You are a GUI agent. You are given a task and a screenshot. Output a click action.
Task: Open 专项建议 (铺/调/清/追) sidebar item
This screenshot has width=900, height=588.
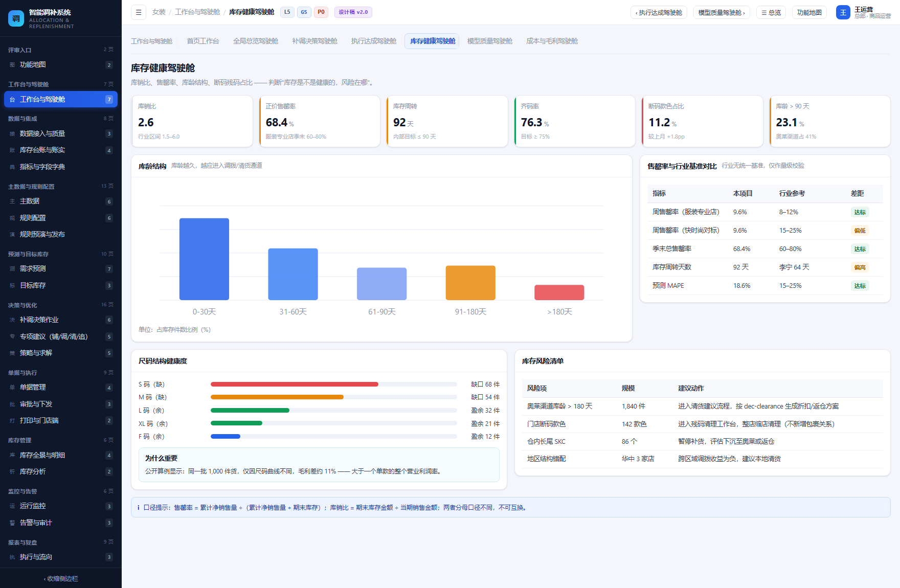[x=61, y=336]
